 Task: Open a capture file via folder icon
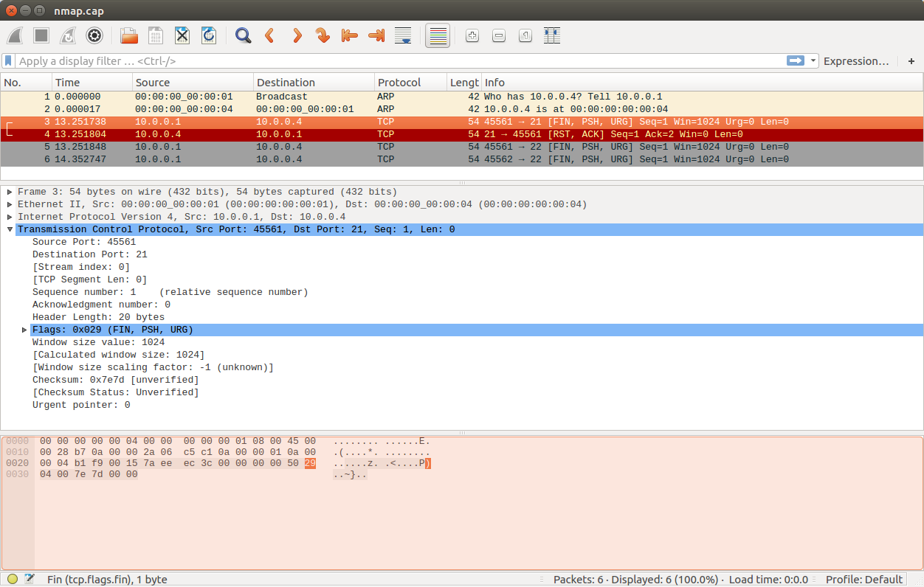[129, 35]
